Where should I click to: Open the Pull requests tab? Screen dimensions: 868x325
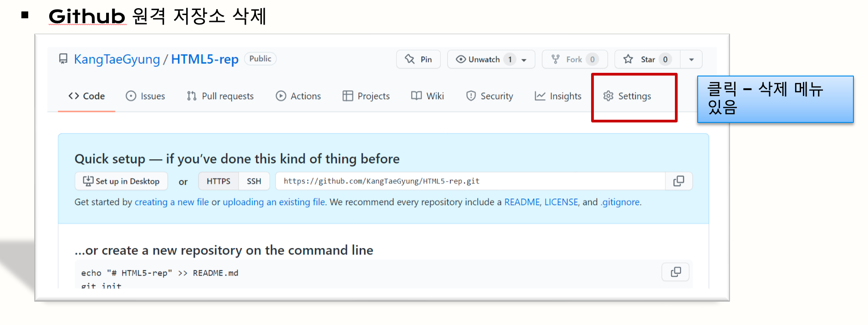pos(220,96)
